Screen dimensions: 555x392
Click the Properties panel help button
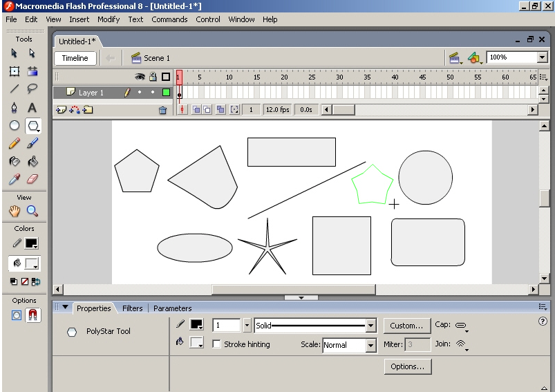point(543,321)
